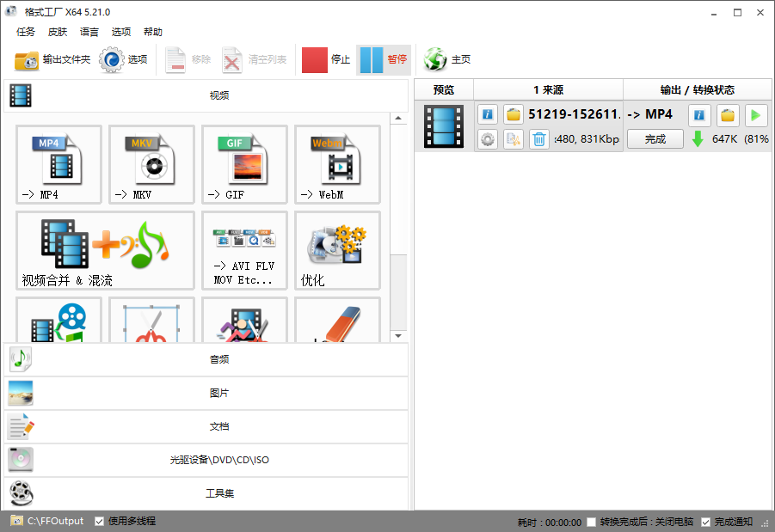Expand the 光驱设备\DVD\CD\ISO section
Image resolution: width=775 pixels, height=532 pixels.
tap(206, 460)
